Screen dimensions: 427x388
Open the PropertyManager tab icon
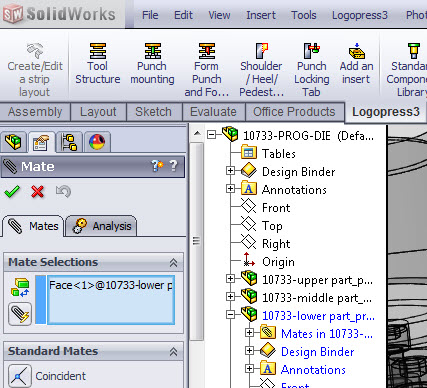pyautogui.click(x=41, y=142)
